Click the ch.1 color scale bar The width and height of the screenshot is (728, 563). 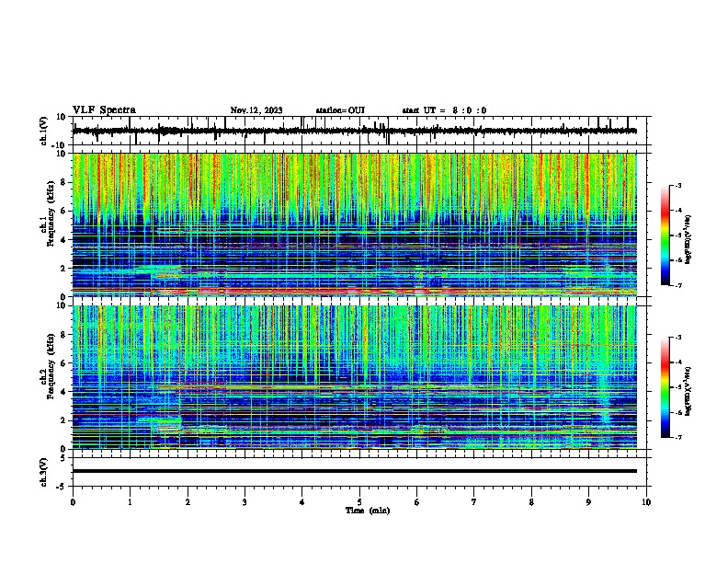[665, 236]
